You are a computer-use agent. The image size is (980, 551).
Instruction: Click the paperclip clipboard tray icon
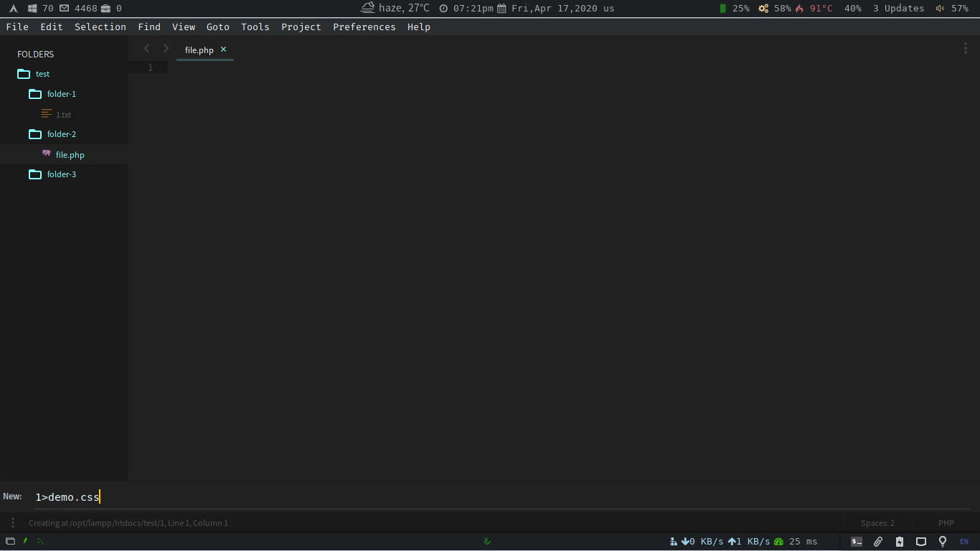pyautogui.click(x=878, y=542)
